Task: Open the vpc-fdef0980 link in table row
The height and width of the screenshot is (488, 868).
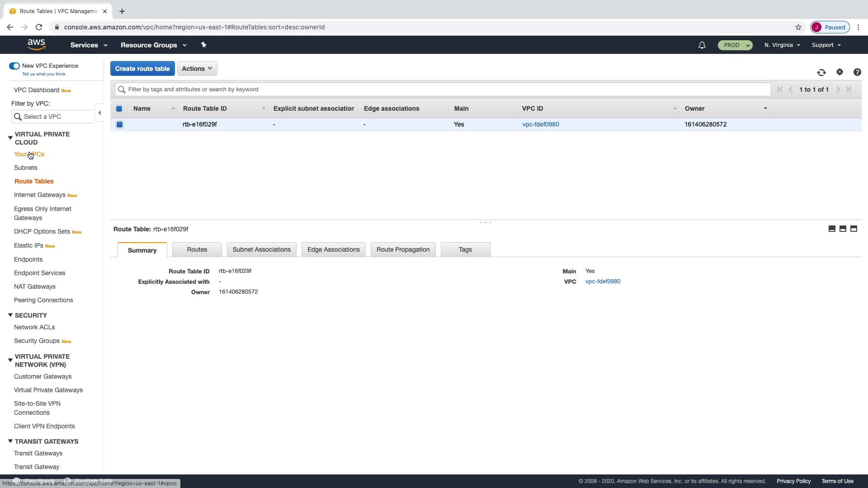Action: click(541, 124)
